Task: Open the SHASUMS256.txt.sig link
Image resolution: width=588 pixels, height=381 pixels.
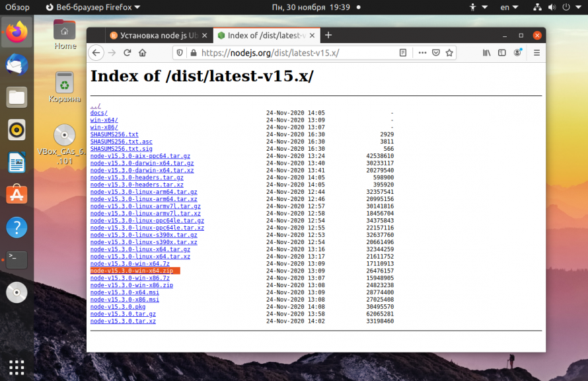Action: coord(121,149)
